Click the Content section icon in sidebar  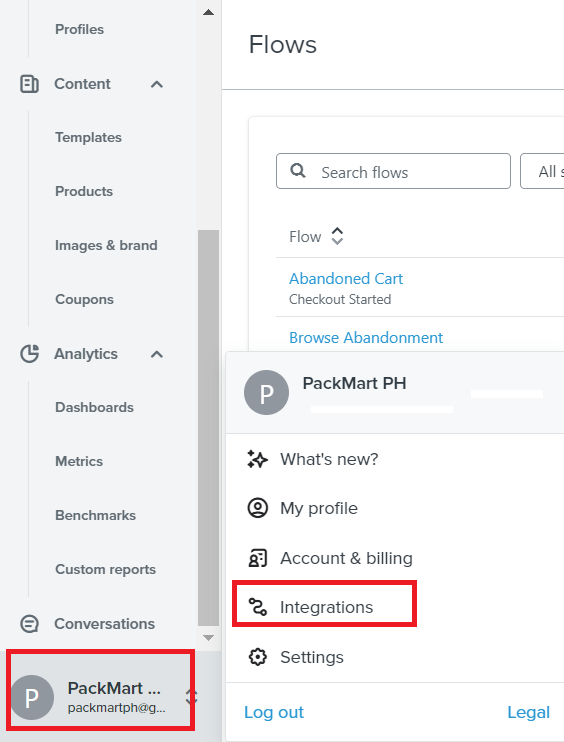click(x=29, y=84)
